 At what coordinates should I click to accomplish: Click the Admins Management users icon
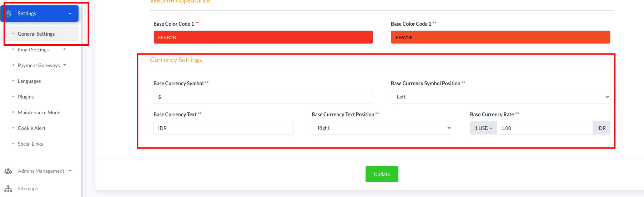pyautogui.click(x=8, y=171)
